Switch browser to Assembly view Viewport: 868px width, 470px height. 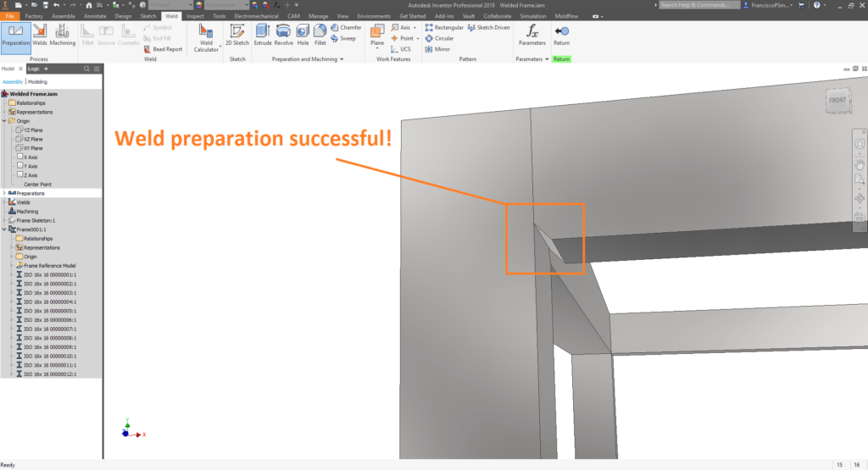tap(13, 81)
